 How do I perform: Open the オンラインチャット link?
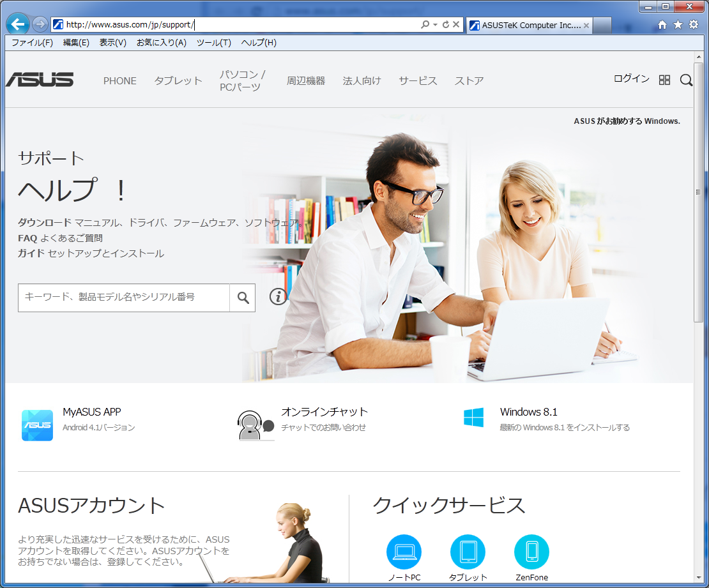click(324, 412)
